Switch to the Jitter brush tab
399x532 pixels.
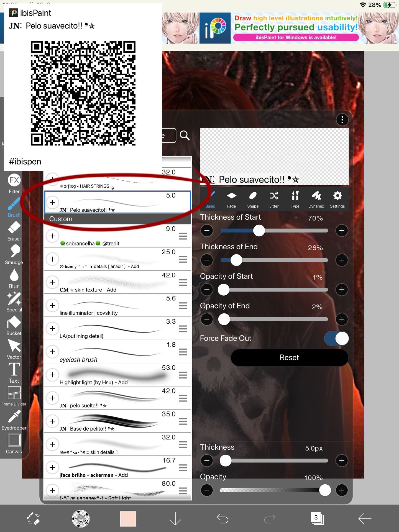click(x=274, y=199)
